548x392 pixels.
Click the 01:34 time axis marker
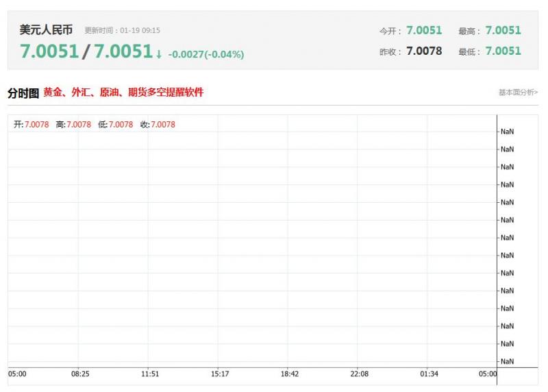[429, 374]
